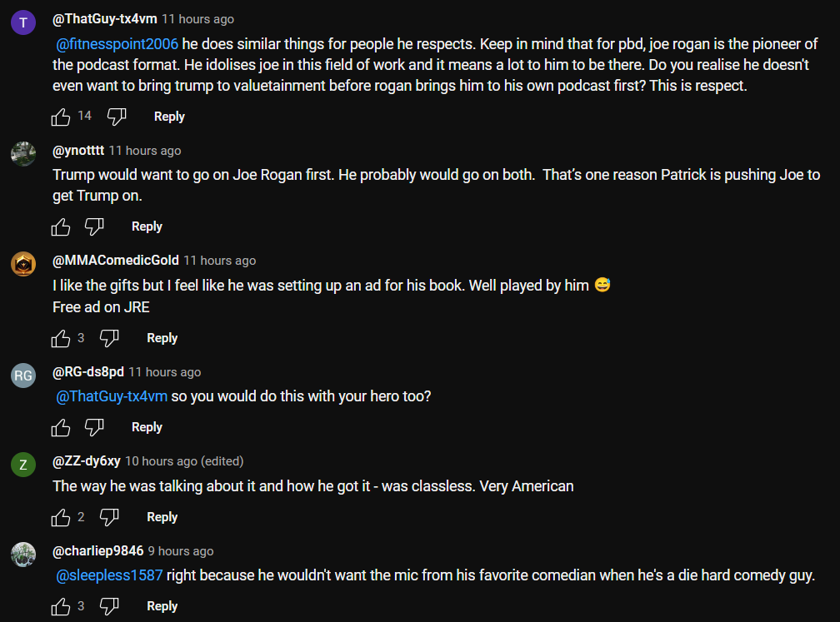Like the comment by @ThatGuy-tx4vm

pos(61,117)
